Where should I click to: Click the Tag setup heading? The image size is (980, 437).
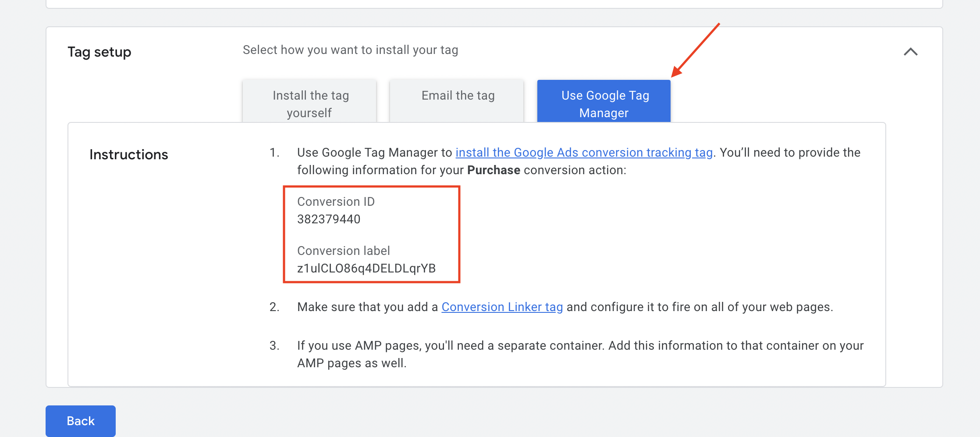(99, 52)
